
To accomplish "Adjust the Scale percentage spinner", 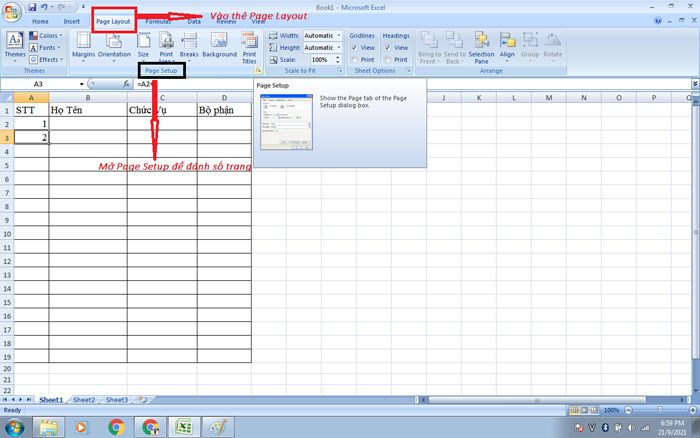I will click(x=338, y=59).
